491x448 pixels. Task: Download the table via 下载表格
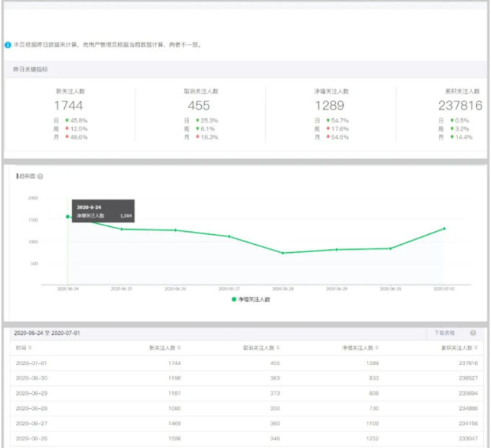pos(444,333)
